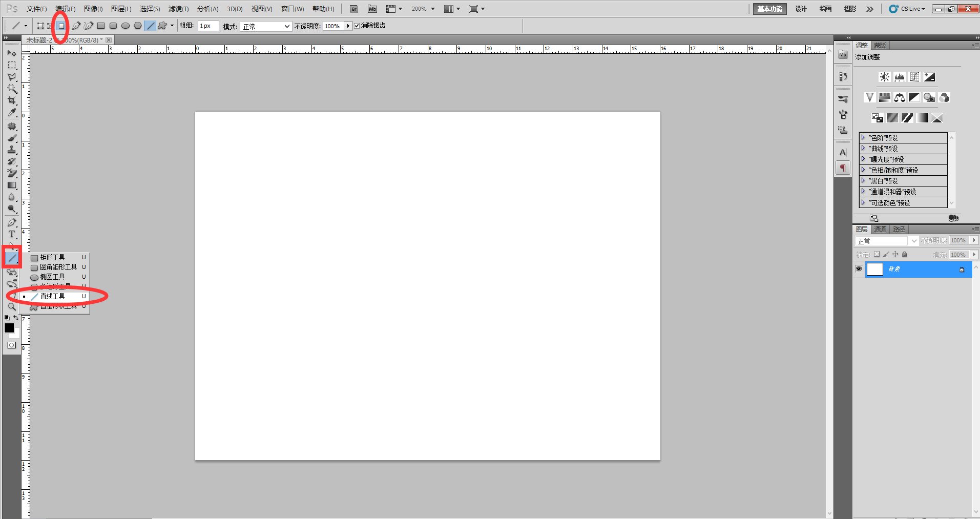Add a Brightness/Contrast adjustment

(884, 77)
